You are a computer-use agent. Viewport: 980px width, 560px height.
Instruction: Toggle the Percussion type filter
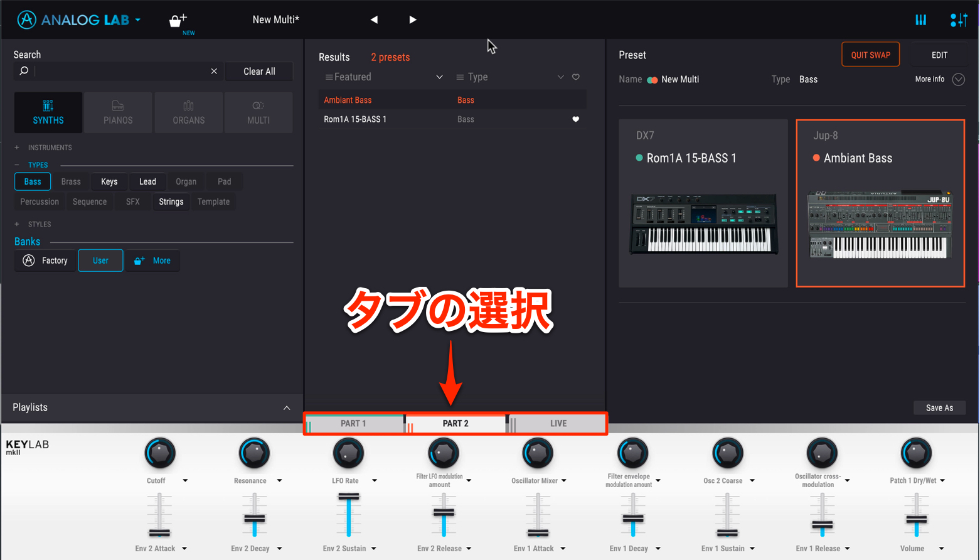(40, 202)
